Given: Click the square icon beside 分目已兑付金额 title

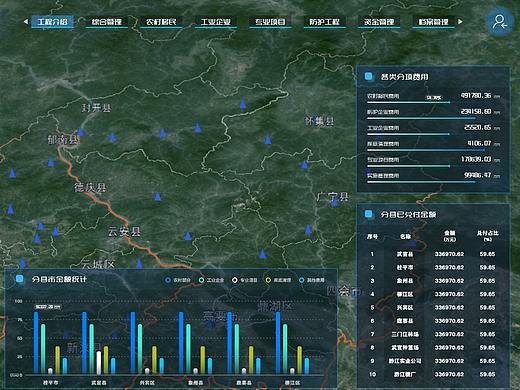Looking at the screenshot, I should point(369,214).
